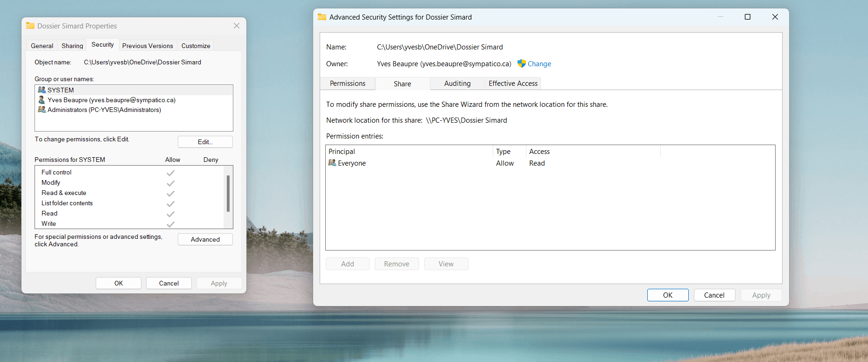The height and width of the screenshot is (362, 868).
Task: Confirm with OK in Advanced Security Settings
Action: (668, 295)
